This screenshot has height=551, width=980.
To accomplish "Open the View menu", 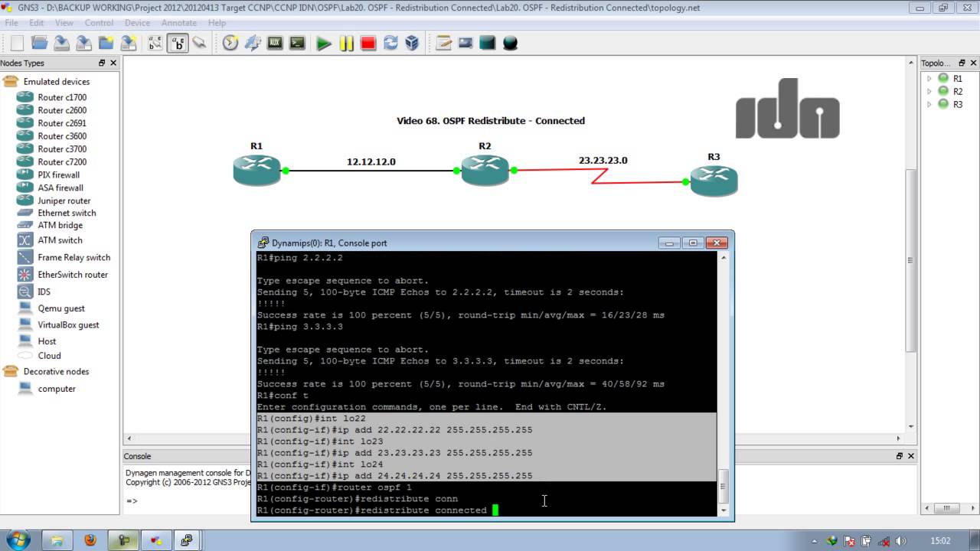I will pyautogui.click(x=64, y=23).
